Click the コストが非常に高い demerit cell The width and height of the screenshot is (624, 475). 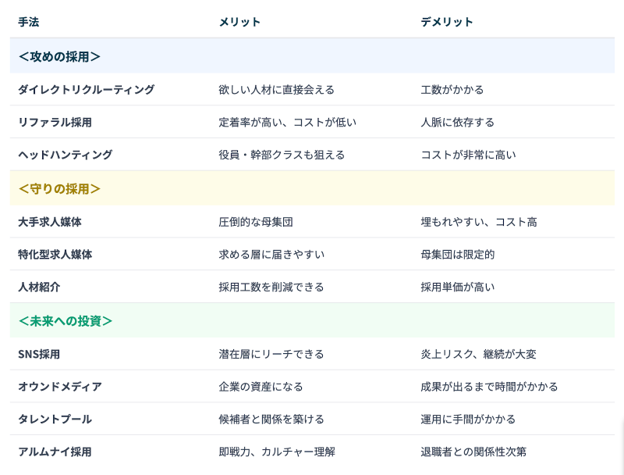click(468, 155)
